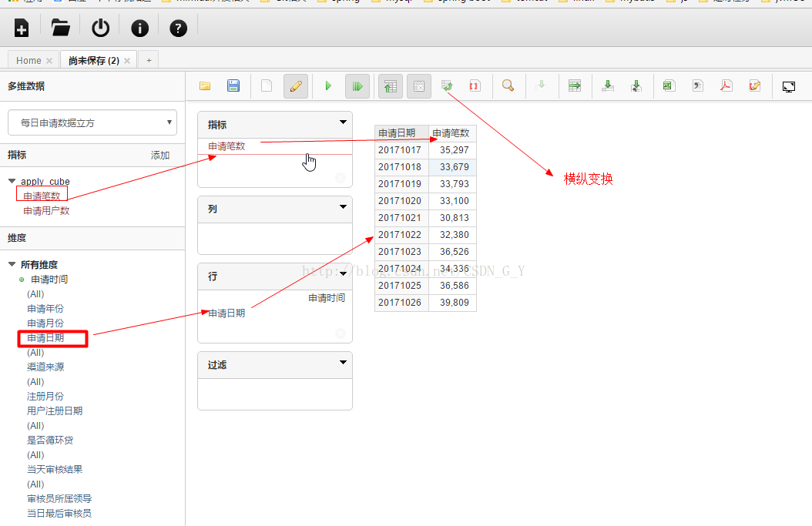Click the swap axis icon

coord(447,86)
